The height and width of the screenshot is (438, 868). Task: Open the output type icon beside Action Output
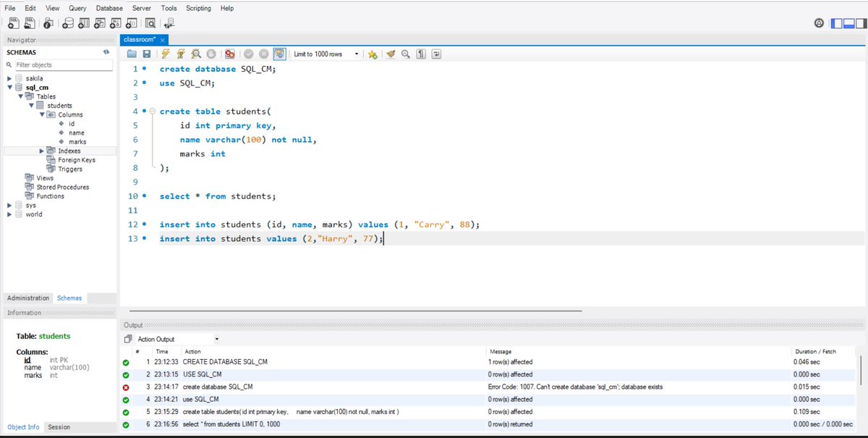(x=128, y=339)
